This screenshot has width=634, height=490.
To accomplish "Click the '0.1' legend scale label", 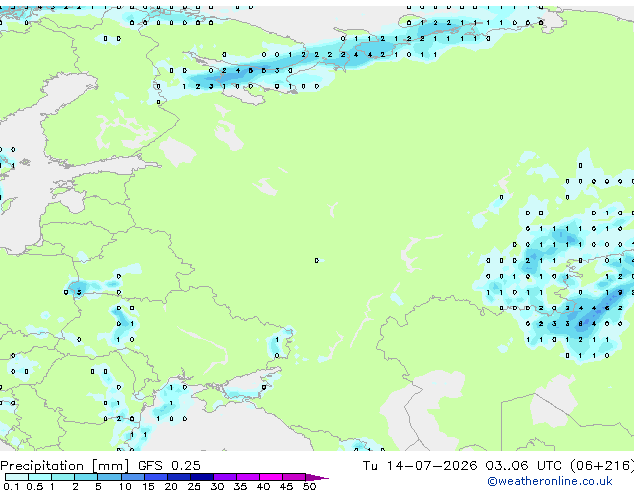I will (x=11, y=486).
